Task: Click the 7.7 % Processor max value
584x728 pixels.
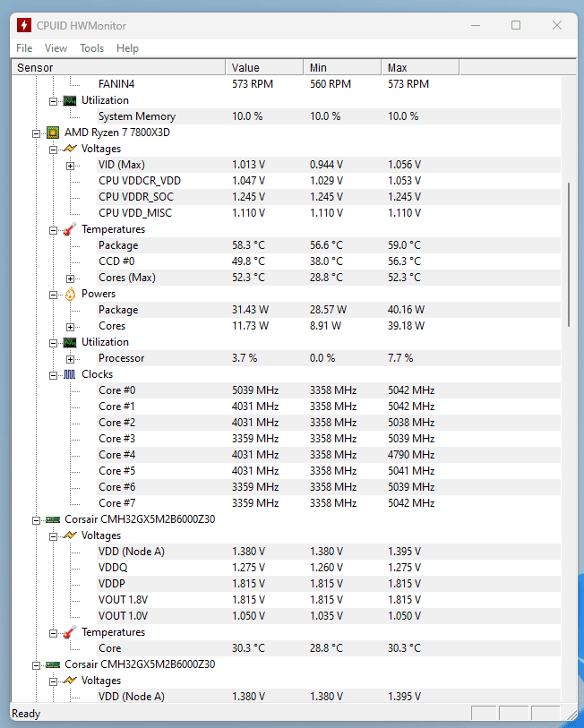Action: pos(400,358)
